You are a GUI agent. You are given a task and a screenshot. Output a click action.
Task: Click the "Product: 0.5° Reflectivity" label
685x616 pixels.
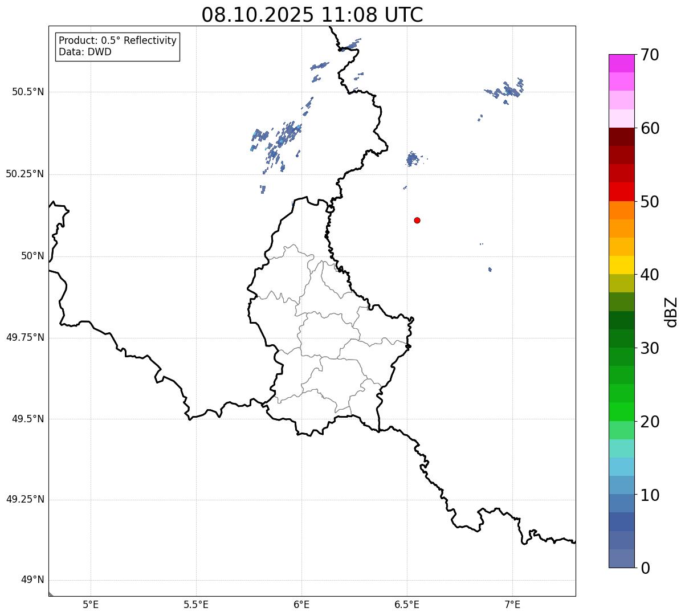point(117,41)
